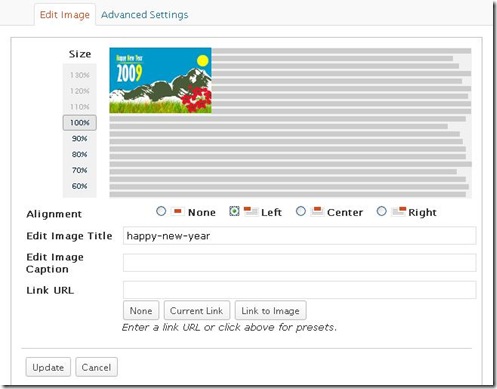Click the Center alignment icon

(x=317, y=211)
